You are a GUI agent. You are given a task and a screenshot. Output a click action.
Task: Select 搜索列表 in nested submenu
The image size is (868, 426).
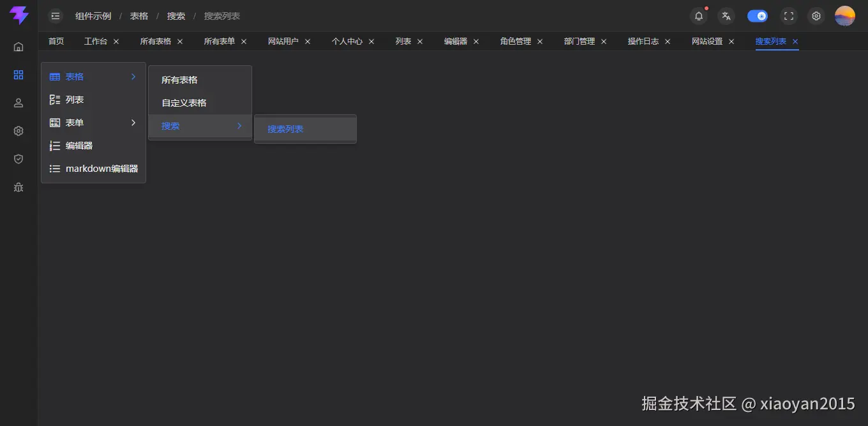pyautogui.click(x=305, y=129)
